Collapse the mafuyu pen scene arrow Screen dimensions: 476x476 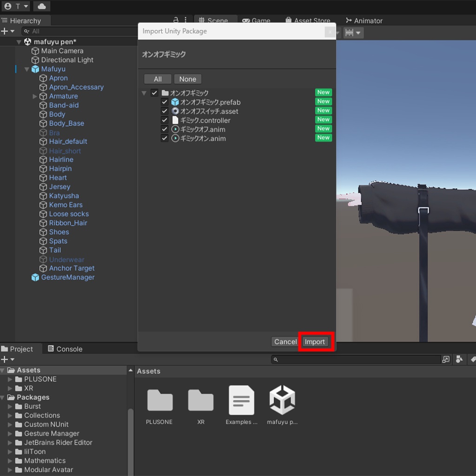(19, 42)
